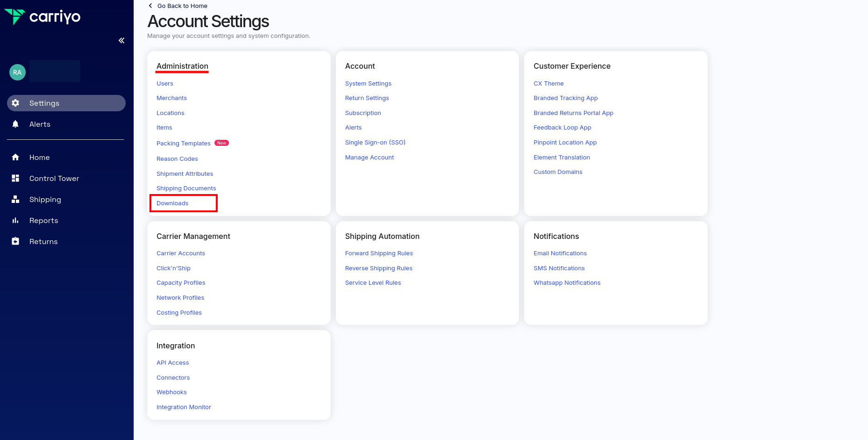Open Settings in the sidebar
The height and width of the screenshot is (440, 868).
(x=66, y=103)
